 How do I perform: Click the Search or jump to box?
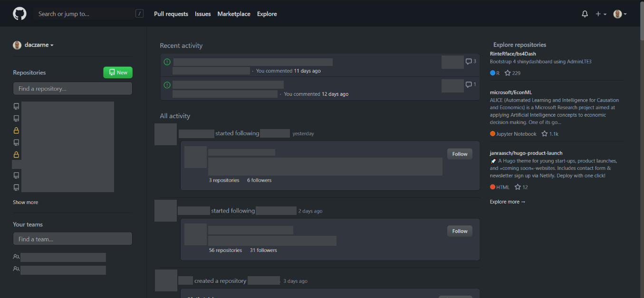coord(86,14)
